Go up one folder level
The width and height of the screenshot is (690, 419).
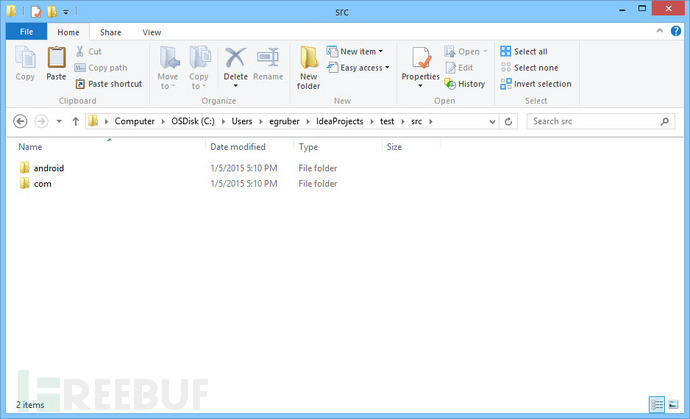click(x=76, y=121)
